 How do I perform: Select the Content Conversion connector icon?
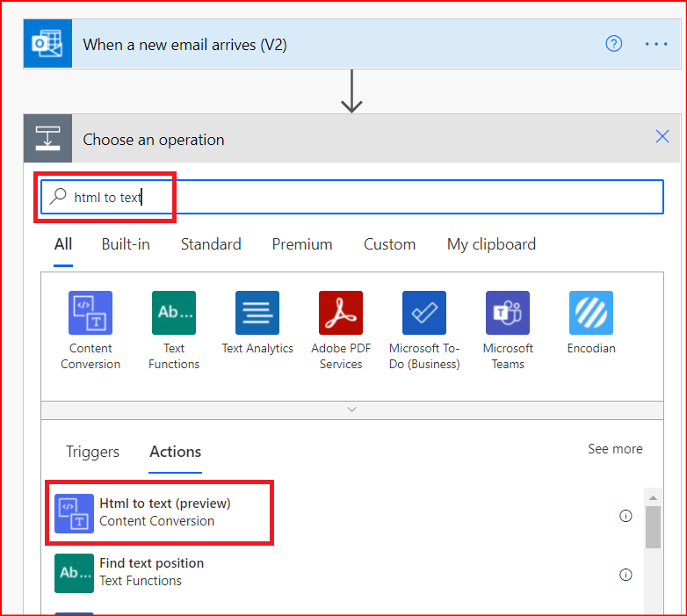90,313
